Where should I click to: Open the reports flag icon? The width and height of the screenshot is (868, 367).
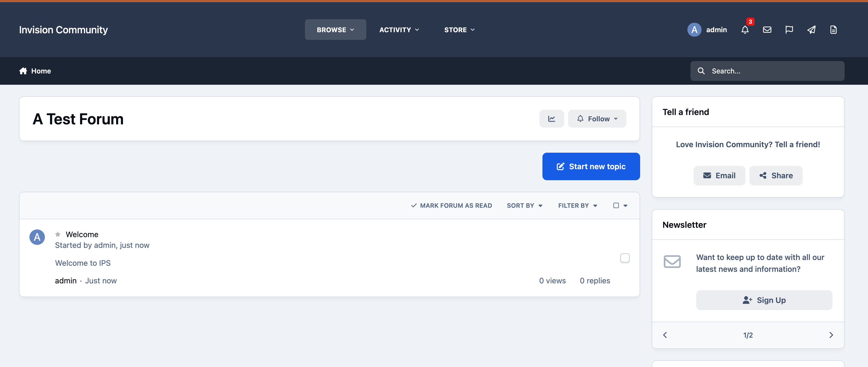(x=789, y=30)
